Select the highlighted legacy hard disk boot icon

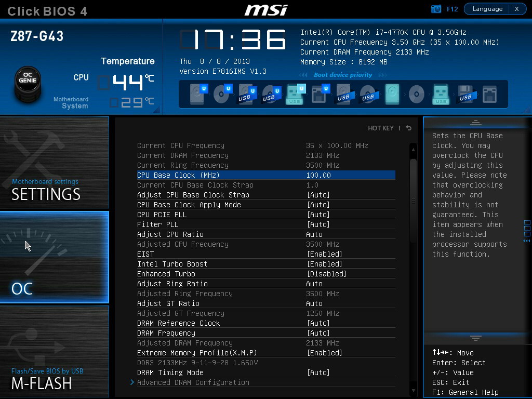392,94
